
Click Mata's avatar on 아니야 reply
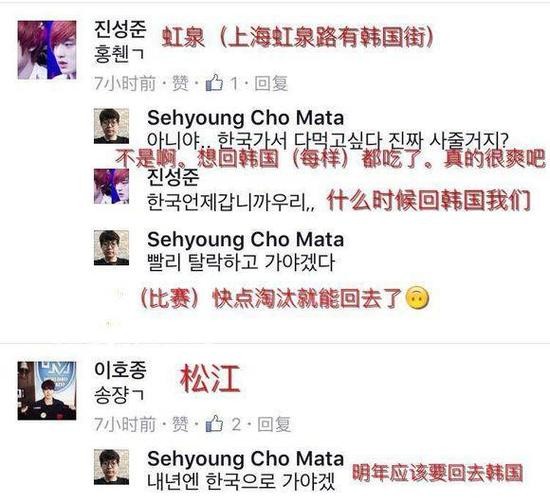click(111, 126)
